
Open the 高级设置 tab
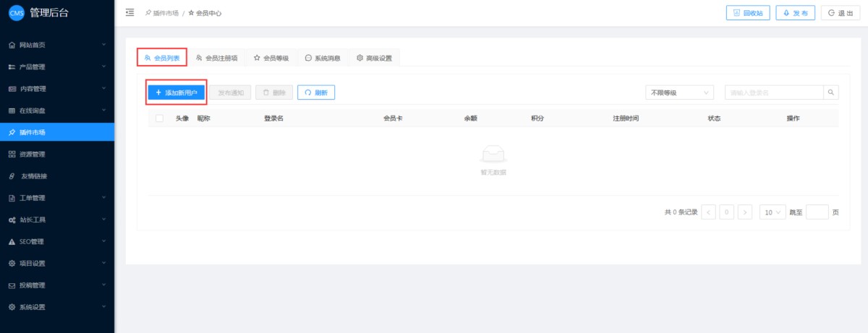[374, 58]
